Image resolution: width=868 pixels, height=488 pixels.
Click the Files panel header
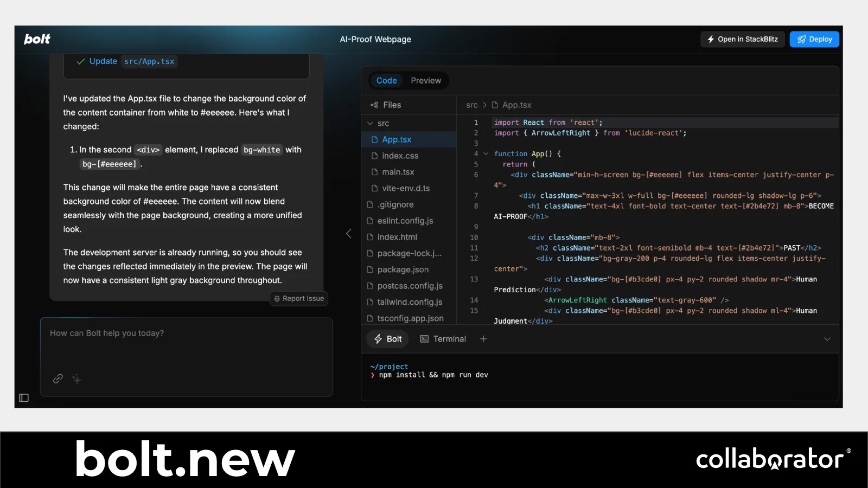point(386,105)
